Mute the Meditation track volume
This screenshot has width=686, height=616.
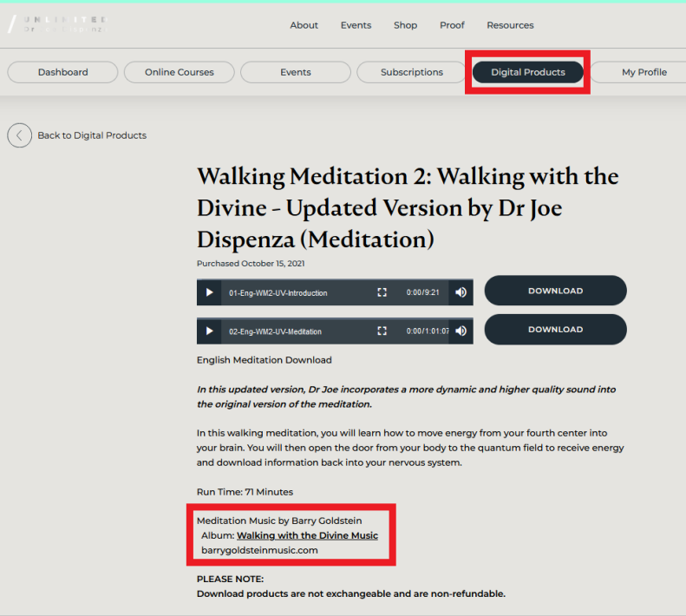(x=461, y=331)
